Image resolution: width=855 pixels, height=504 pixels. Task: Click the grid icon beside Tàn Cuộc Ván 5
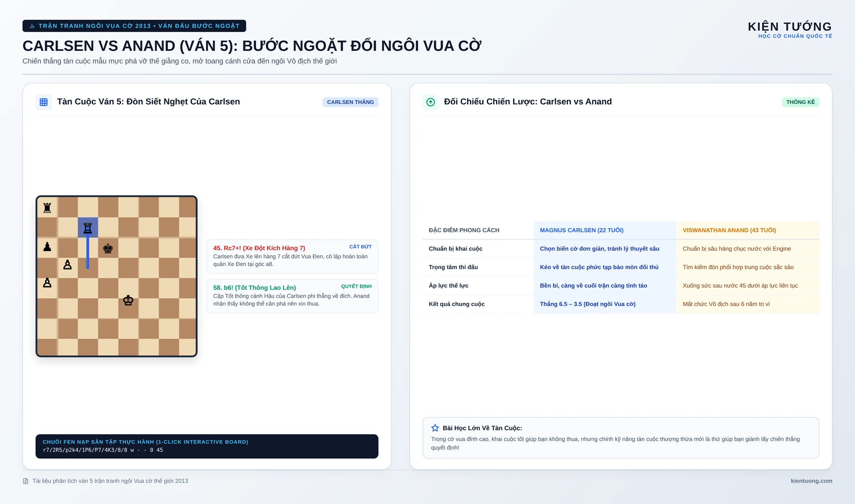[44, 102]
